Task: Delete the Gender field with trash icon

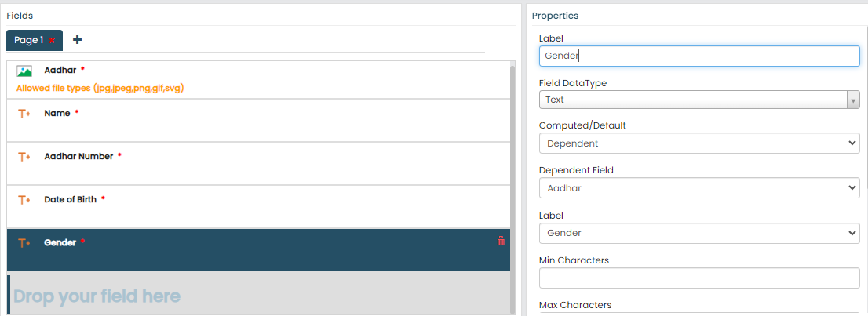Action: click(501, 242)
